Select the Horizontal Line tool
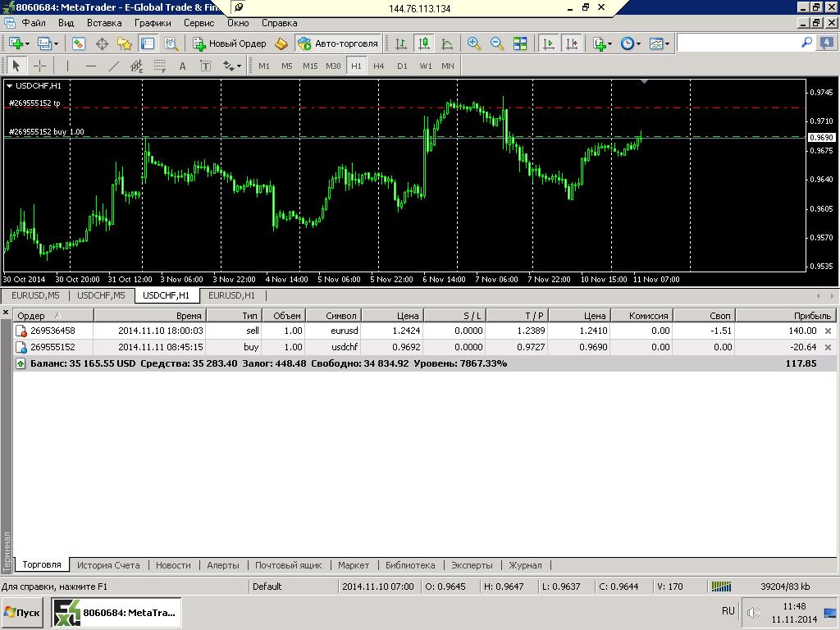 (90, 66)
